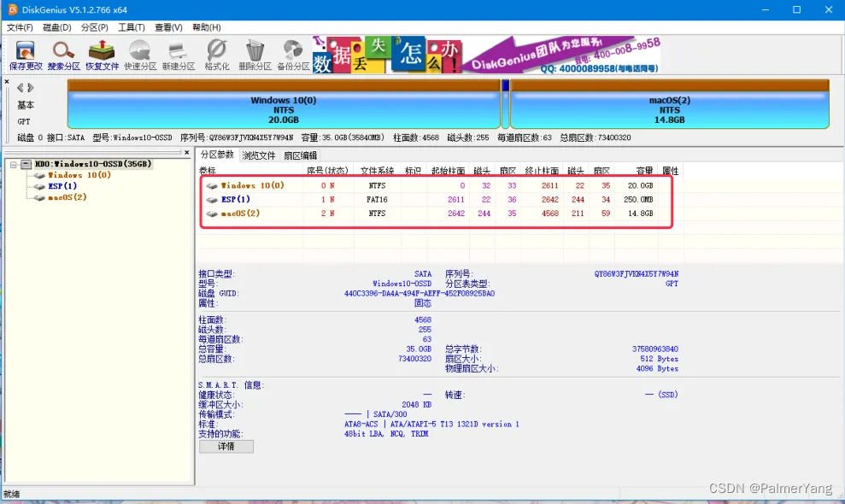Click the Quick Partition (快速分区) icon
The height and width of the screenshot is (504, 845).
[x=139, y=53]
